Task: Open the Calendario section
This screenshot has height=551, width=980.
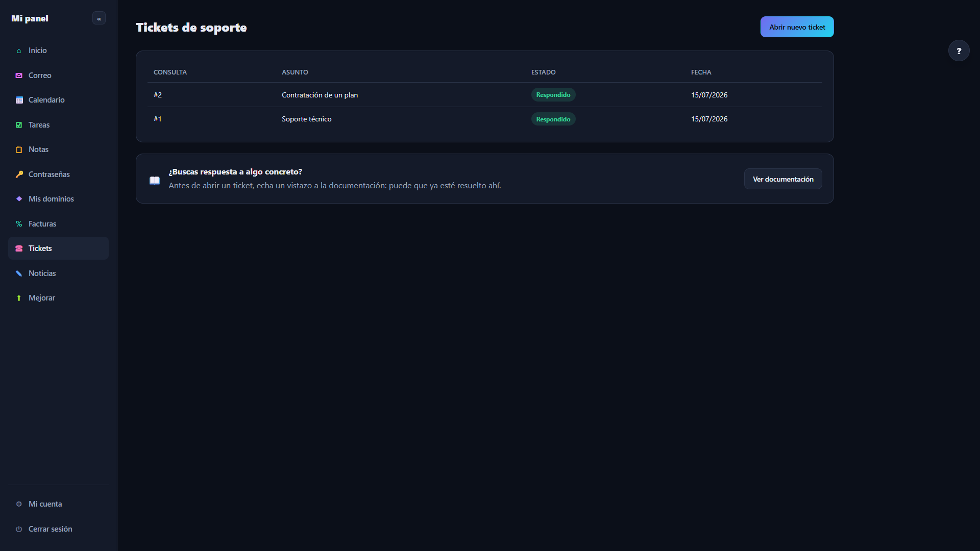Action: pyautogui.click(x=58, y=100)
